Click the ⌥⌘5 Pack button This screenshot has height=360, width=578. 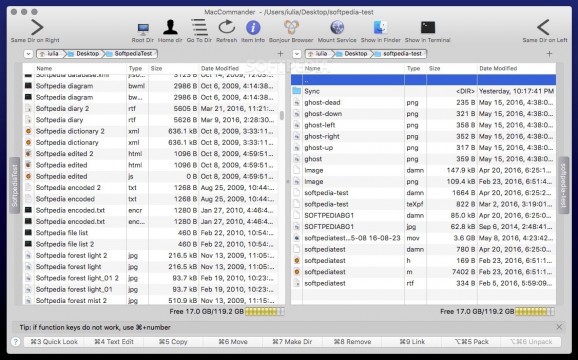coord(471,342)
